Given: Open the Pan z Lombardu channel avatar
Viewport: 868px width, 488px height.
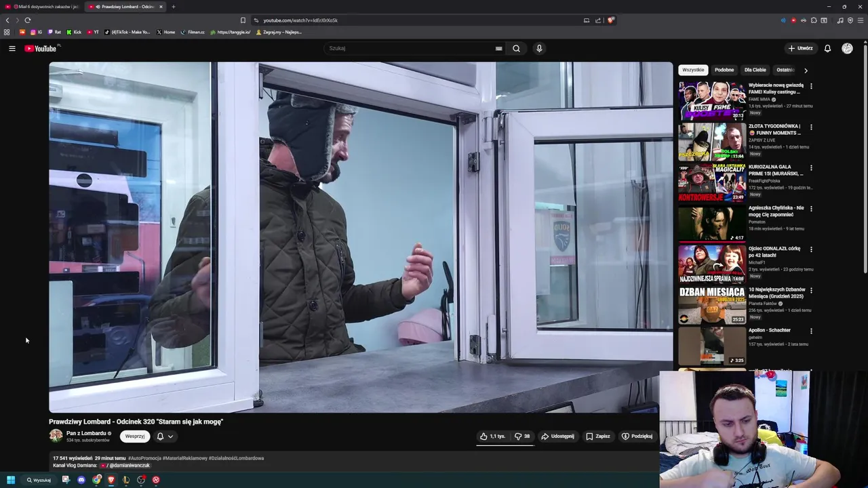Looking at the screenshot, I should coord(56,436).
